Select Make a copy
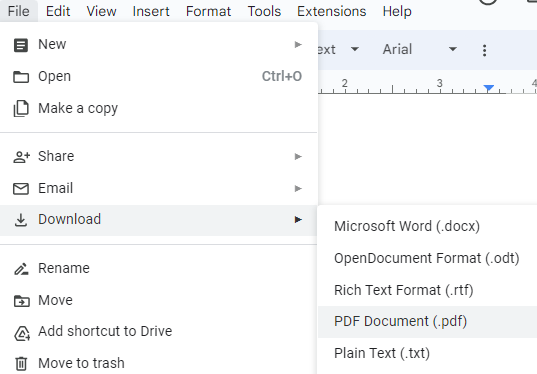 click(x=159, y=108)
